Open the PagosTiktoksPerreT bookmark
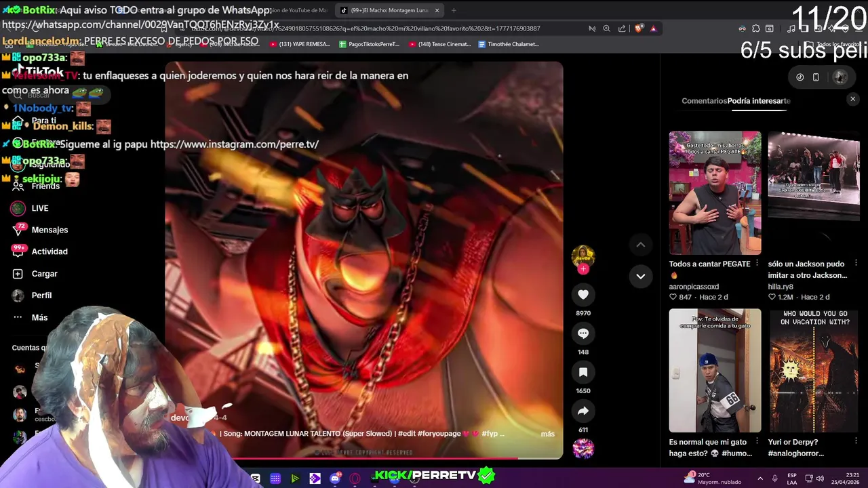868x488 pixels. (x=370, y=44)
